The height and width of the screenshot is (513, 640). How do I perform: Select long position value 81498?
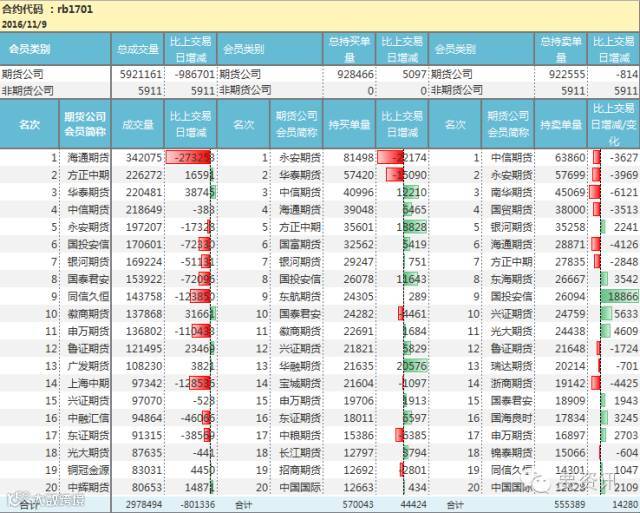358,158
